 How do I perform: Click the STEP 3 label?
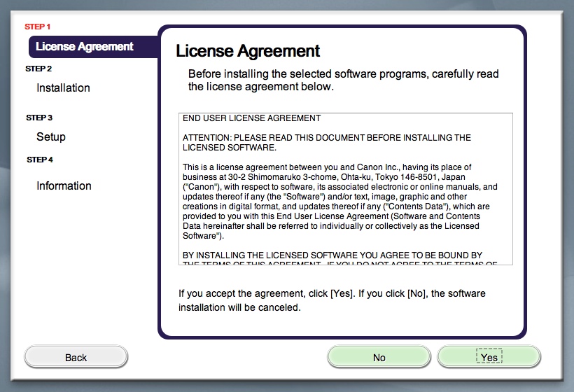click(39, 118)
